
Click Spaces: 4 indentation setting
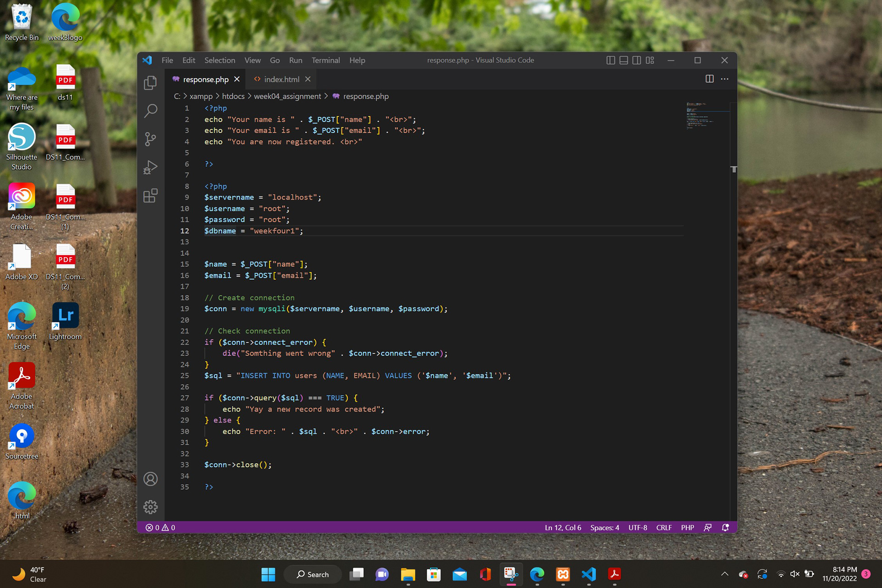(x=605, y=527)
